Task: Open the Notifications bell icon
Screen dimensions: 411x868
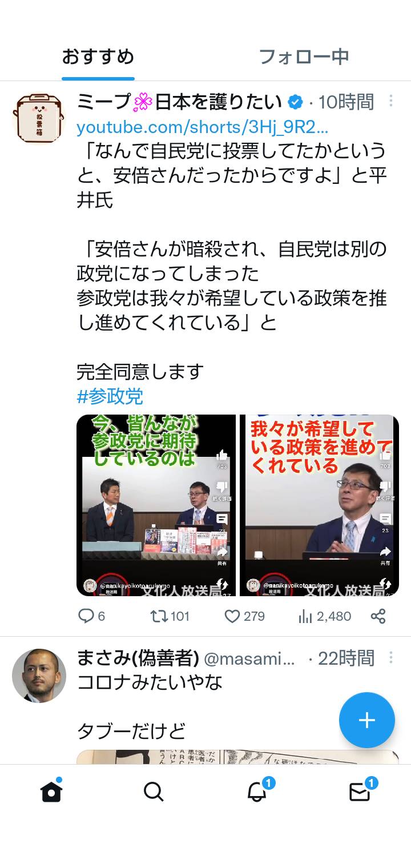Action: [x=257, y=791]
